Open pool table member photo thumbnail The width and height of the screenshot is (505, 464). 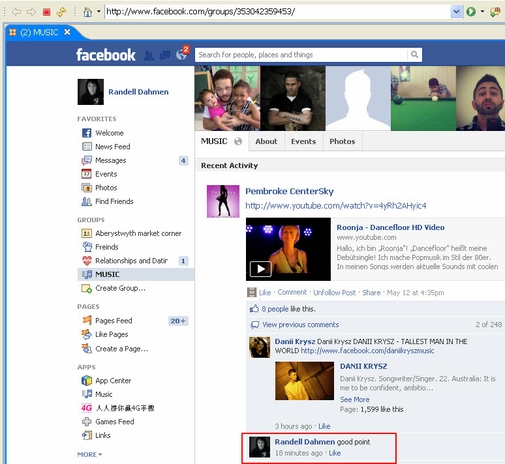(423, 98)
